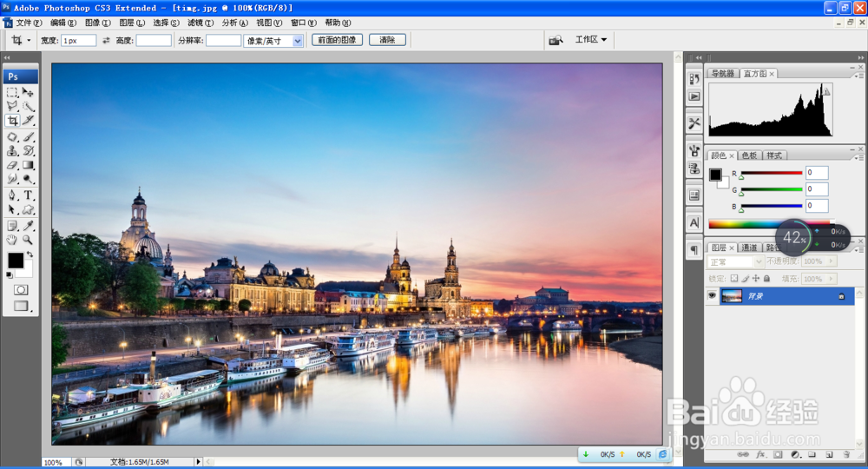Open the status bar info flyout arrow

coord(198,461)
